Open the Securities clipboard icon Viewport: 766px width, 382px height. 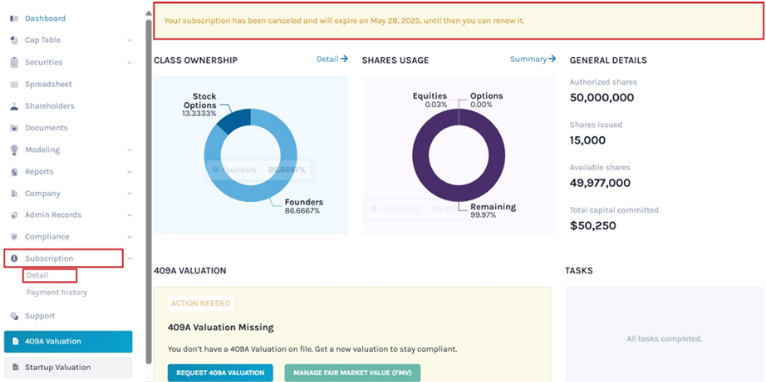14,62
